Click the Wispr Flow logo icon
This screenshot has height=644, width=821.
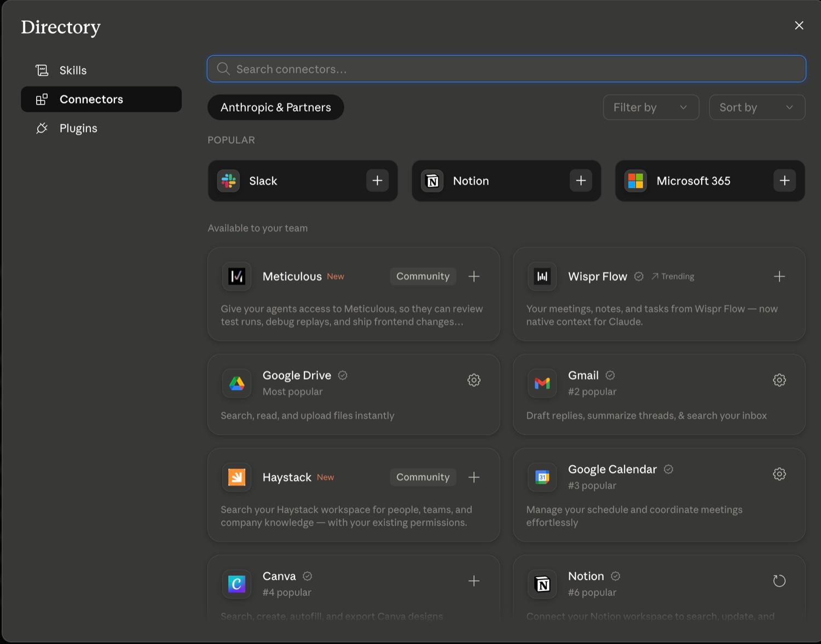(x=542, y=276)
